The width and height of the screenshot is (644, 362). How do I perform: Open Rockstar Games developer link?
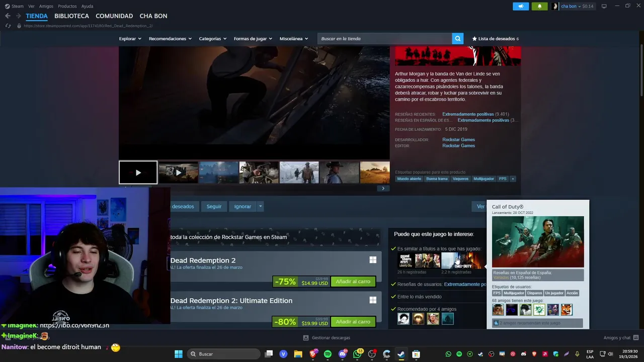pyautogui.click(x=458, y=140)
